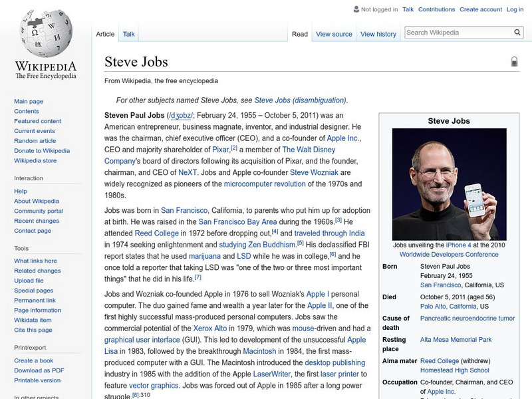Viewport: 532px width, 399px height.
Task: Open the San Francisco Bay Area link
Action: pyautogui.click(x=237, y=222)
